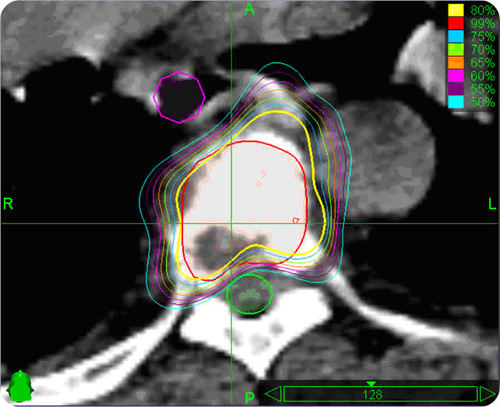Select the cyan 50% isodose swatch
This screenshot has height=407, width=500.
(x=456, y=102)
